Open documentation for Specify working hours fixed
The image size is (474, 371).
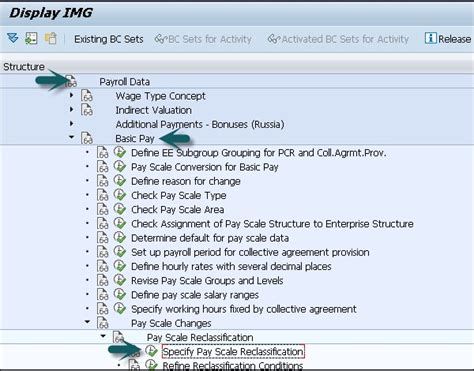103,309
